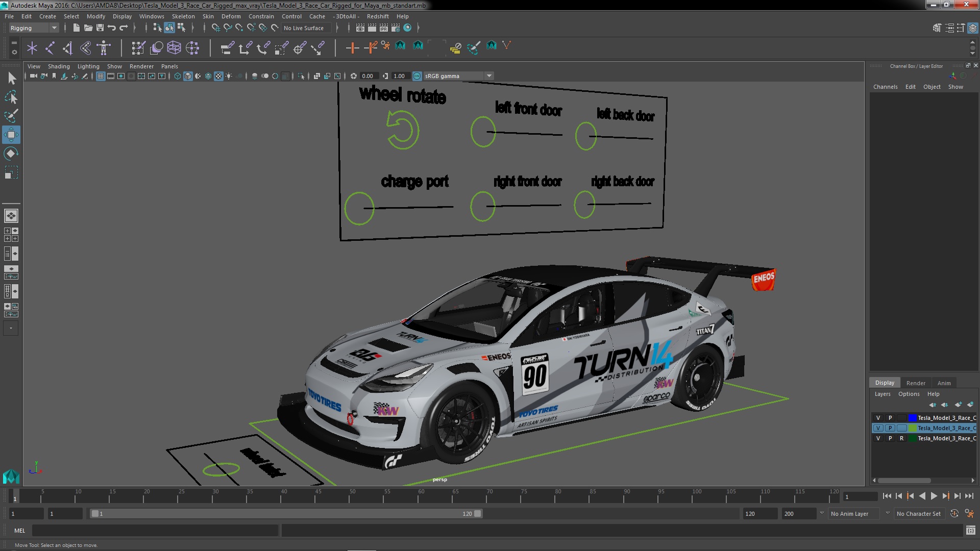Toggle wireframe shading in the viewport
This screenshot has height=551, width=980.
178,76
